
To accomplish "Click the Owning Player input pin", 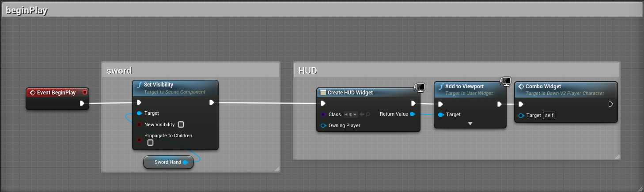I will [323, 126].
